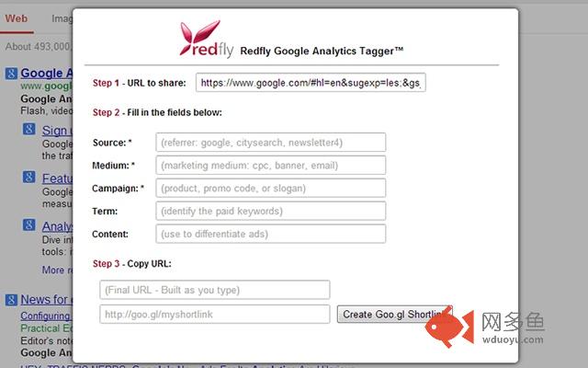Click the Redfly Google Analytics Tagger title
The image size is (588, 368).
(x=322, y=52)
